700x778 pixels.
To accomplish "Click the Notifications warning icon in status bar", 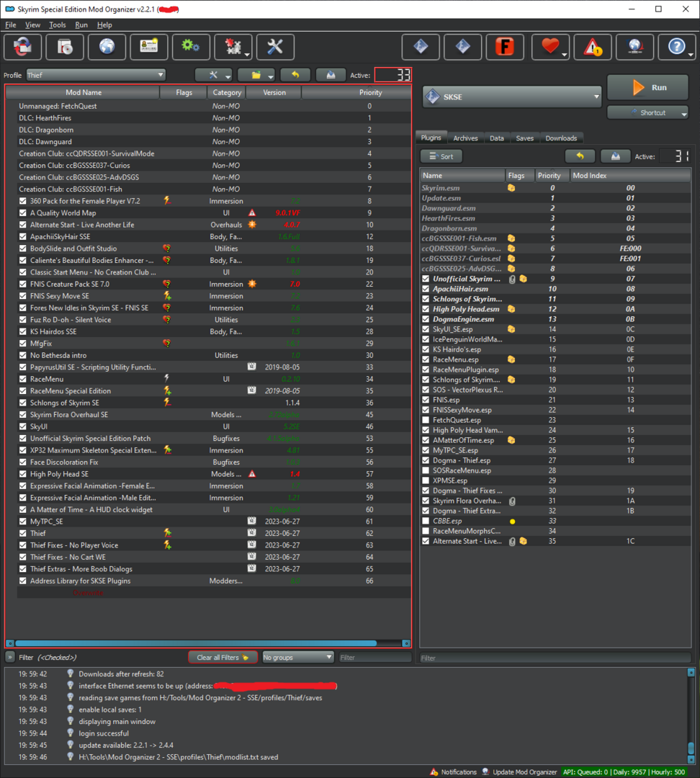I will click(x=434, y=772).
